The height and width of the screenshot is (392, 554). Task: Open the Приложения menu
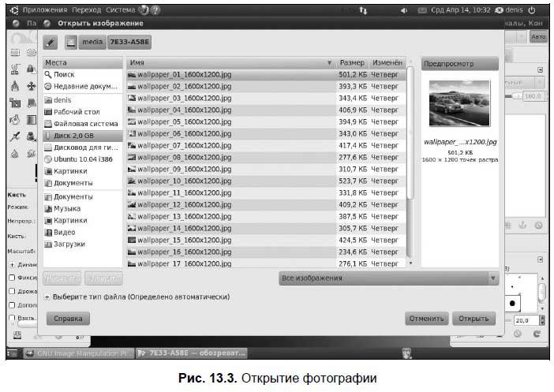(45, 10)
